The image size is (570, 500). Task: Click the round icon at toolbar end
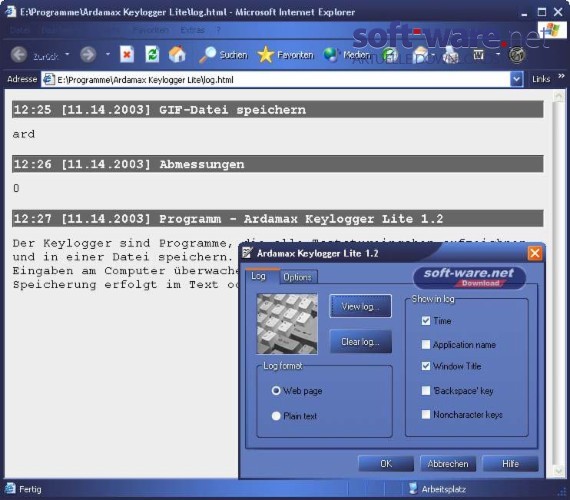click(517, 55)
